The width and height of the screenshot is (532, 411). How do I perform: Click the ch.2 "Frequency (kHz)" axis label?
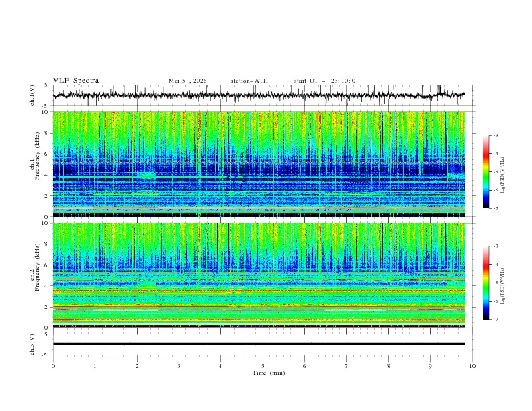[x=37, y=267]
